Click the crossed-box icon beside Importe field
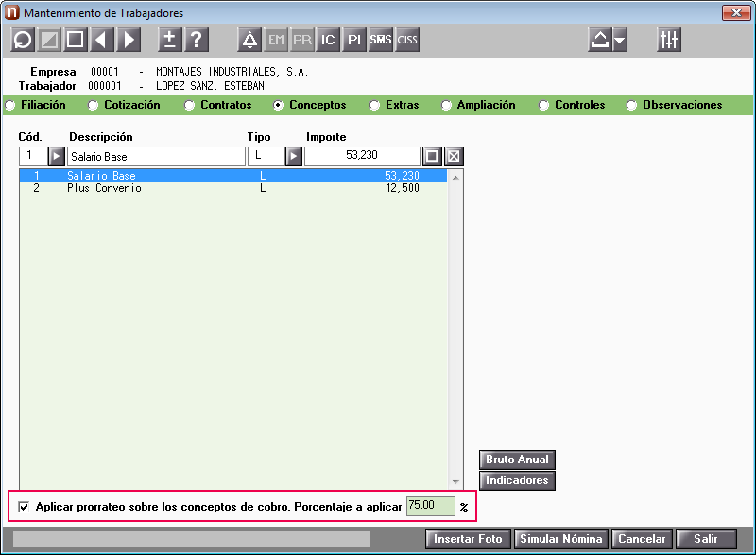 (x=454, y=156)
